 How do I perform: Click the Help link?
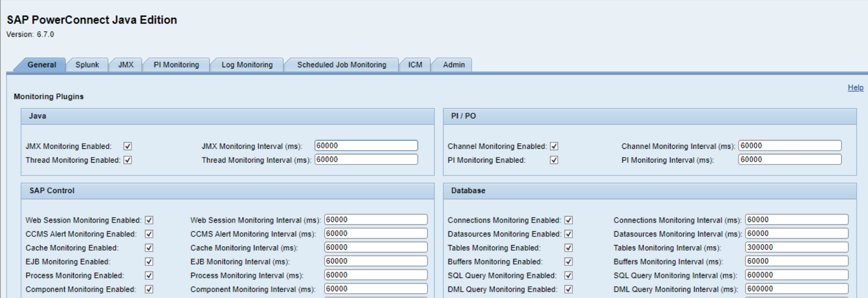[x=855, y=88]
